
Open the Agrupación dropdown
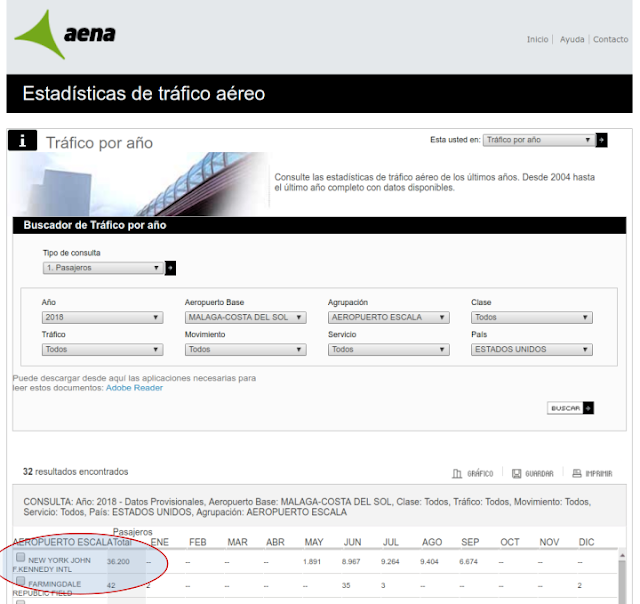(389, 318)
